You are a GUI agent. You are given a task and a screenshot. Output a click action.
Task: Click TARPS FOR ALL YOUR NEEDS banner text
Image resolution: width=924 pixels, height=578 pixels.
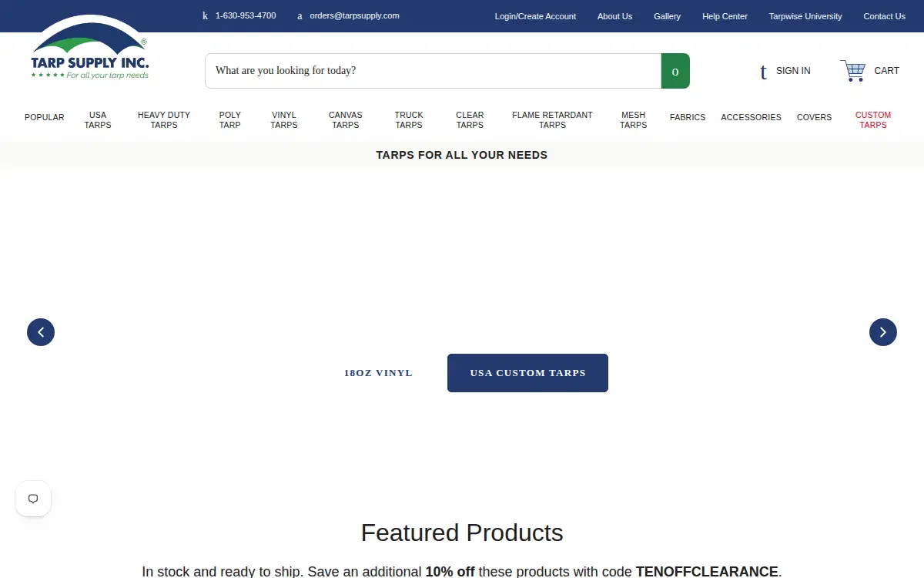point(462,155)
